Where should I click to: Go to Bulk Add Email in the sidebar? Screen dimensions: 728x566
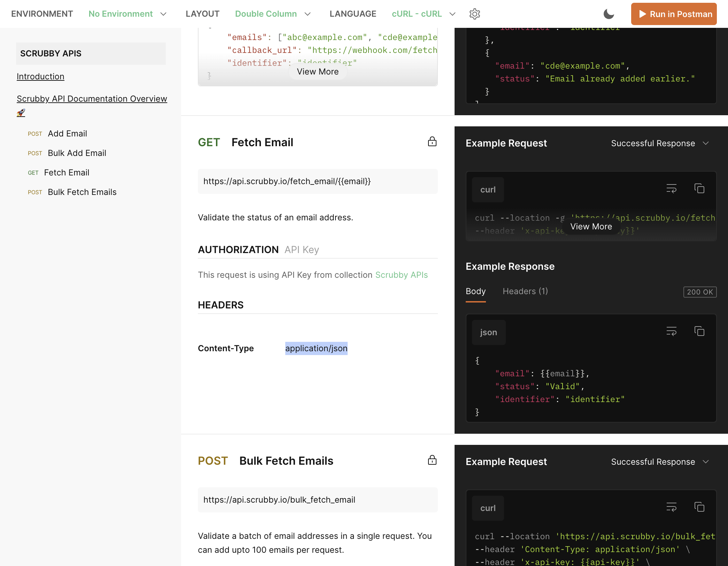click(x=77, y=153)
